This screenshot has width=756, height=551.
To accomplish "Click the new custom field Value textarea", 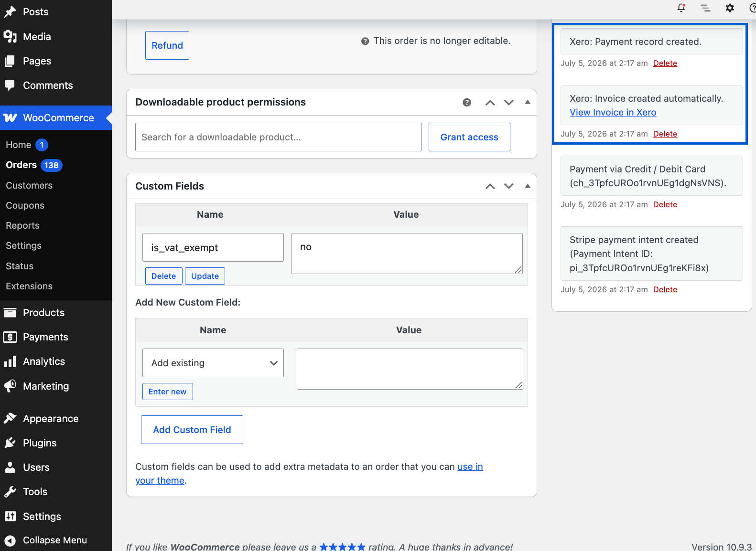I will pyautogui.click(x=410, y=369).
